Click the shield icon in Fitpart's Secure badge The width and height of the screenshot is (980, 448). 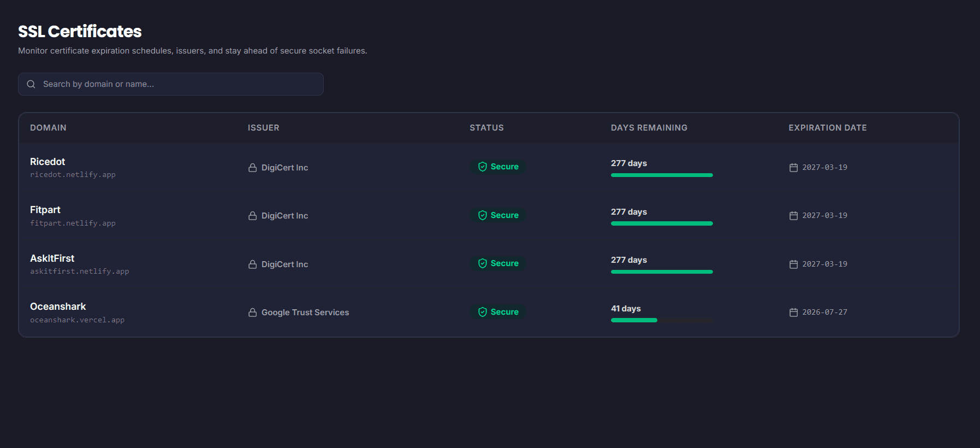click(483, 215)
